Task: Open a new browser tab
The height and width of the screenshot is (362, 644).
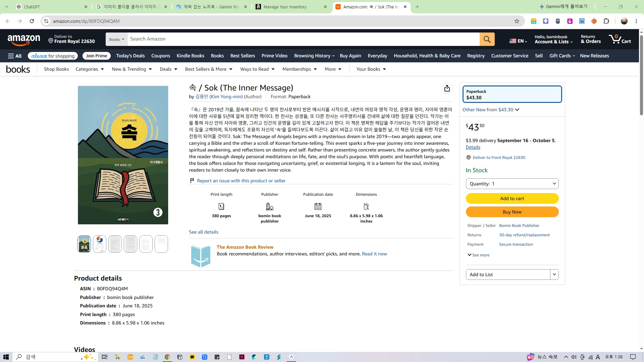Action: (x=417, y=7)
